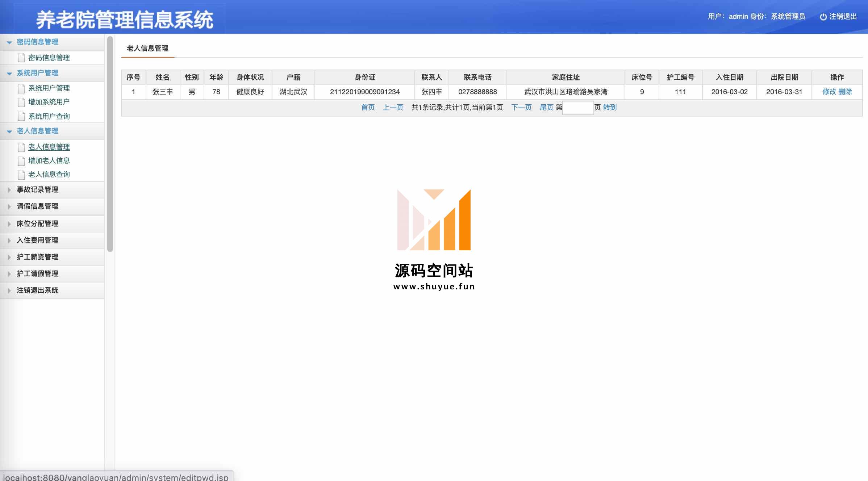Click admission date 2016-03-02 cell
868x481 pixels.
729,92
